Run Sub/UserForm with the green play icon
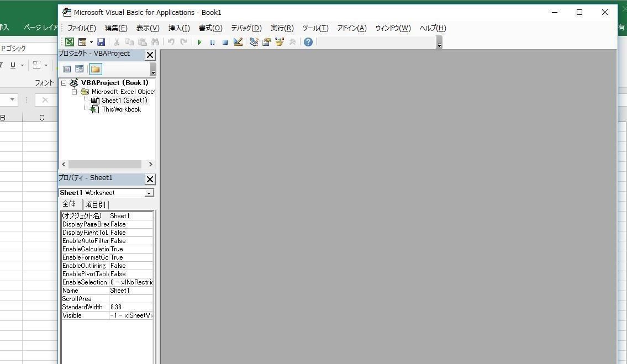 [199, 41]
